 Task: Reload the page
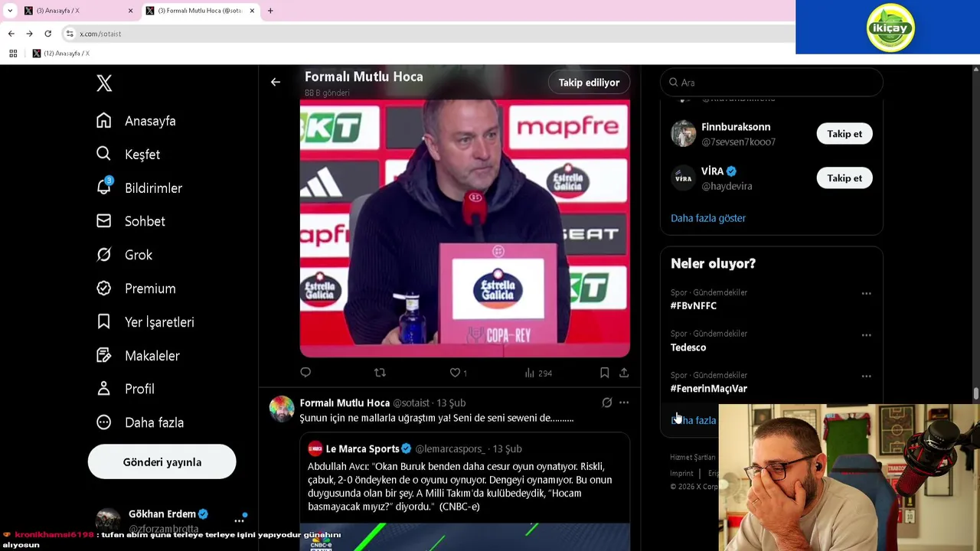point(47,34)
